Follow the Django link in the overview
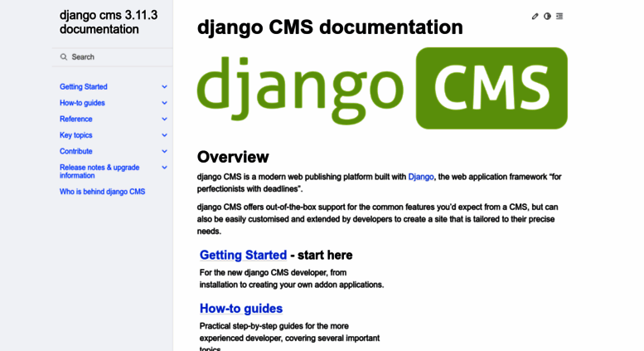Screen dimensions: 644x351 (420, 177)
